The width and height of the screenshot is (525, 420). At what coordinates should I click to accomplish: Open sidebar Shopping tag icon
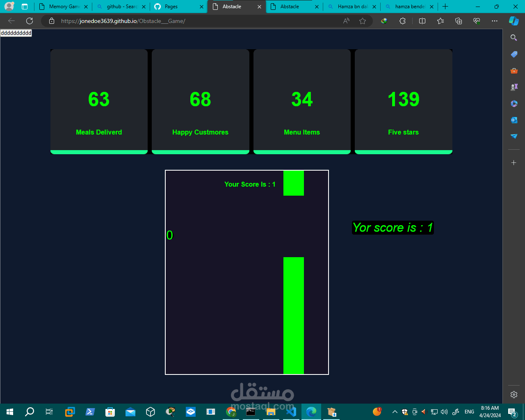pyautogui.click(x=514, y=54)
